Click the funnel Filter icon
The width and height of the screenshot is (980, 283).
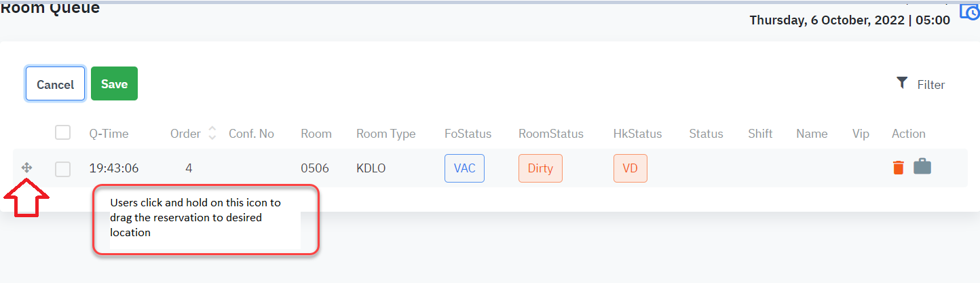pyautogui.click(x=902, y=83)
